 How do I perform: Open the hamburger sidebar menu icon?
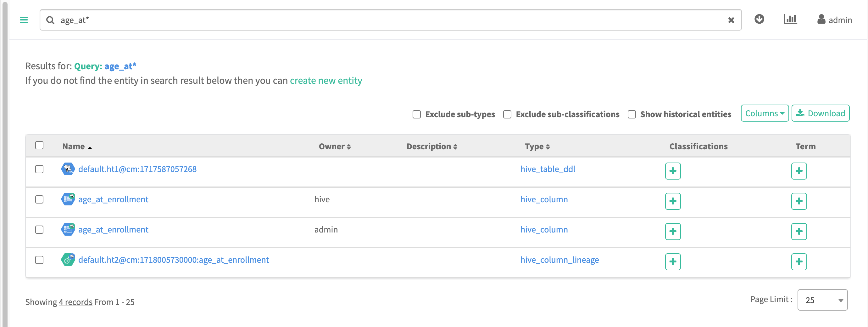[24, 20]
